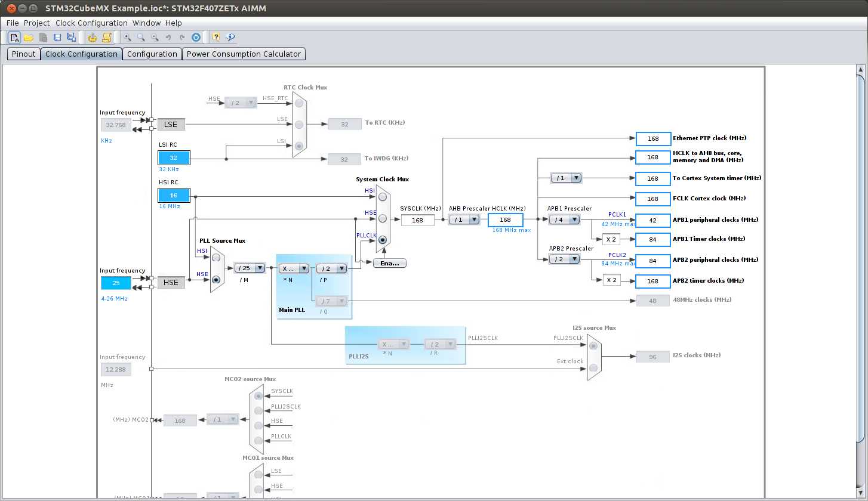868x501 pixels.
Task: Click the grayed Import Project icon
Action: pyautogui.click(x=43, y=38)
